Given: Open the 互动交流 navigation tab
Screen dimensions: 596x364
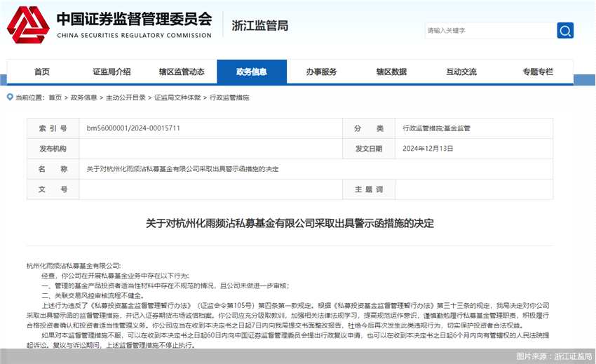Looking at the screenshot, I should click(x=461, y=72).
